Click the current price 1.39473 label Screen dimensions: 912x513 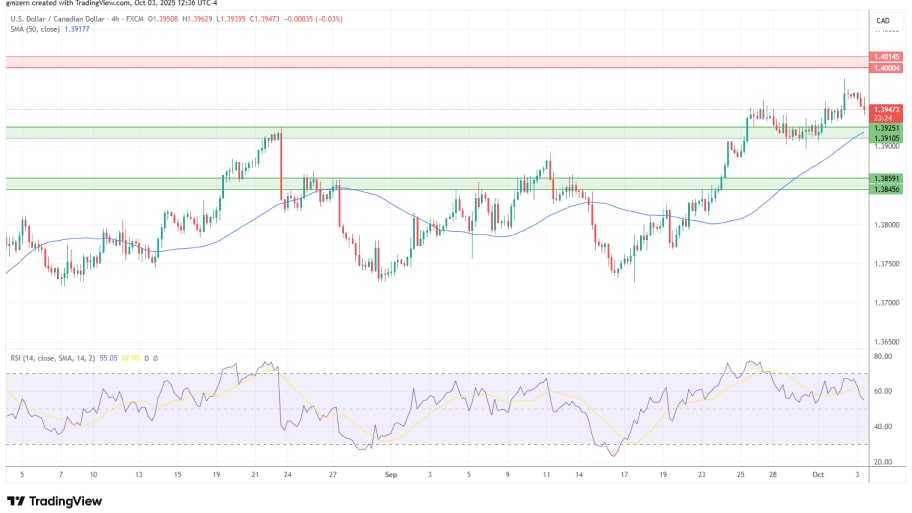coord(886,109)
